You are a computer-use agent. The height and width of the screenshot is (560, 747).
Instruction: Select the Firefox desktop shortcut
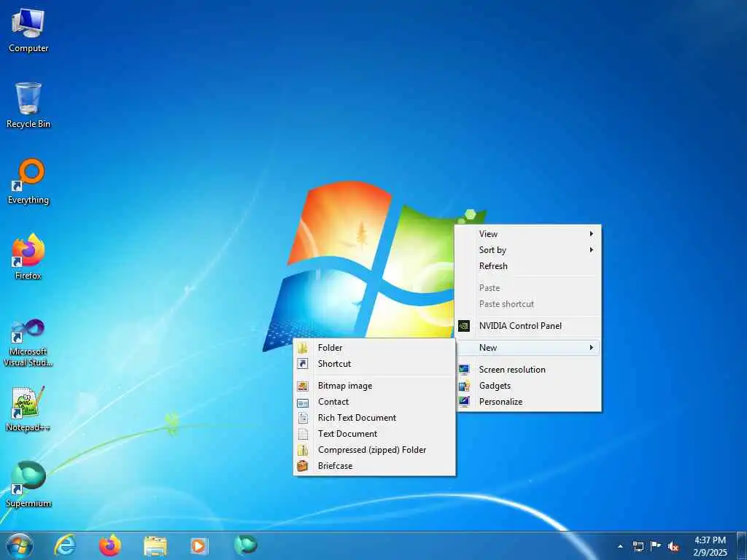28,257
